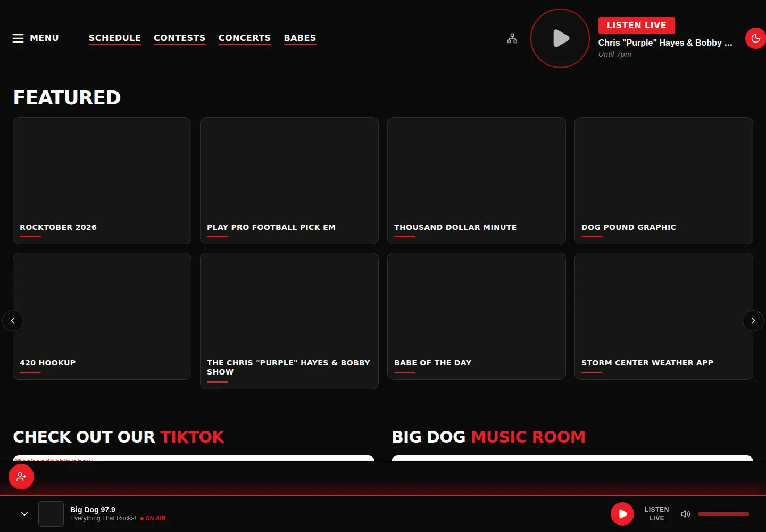Play the live stream with large circular play button
The image size is (766, 532).
point(560,38)
